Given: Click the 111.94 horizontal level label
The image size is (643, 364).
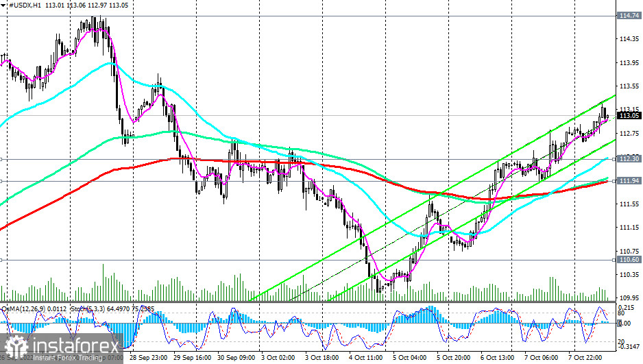Looking at the screenshot, I should click(629, 181).
